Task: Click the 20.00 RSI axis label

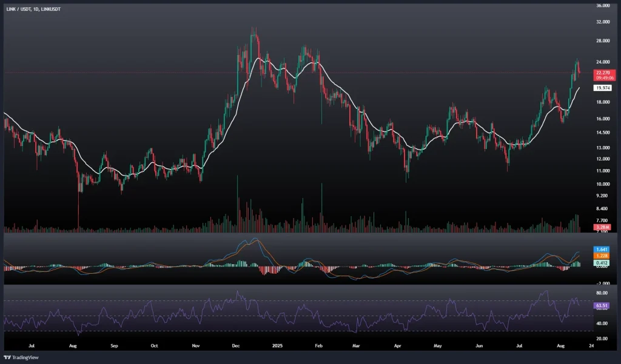Action: (x=603, y=339)
